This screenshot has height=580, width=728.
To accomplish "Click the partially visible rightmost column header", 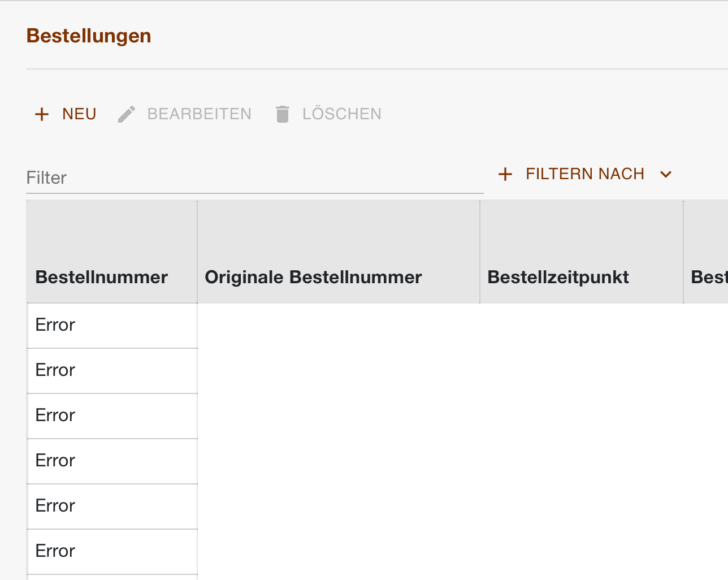I will tap(707, 277).
